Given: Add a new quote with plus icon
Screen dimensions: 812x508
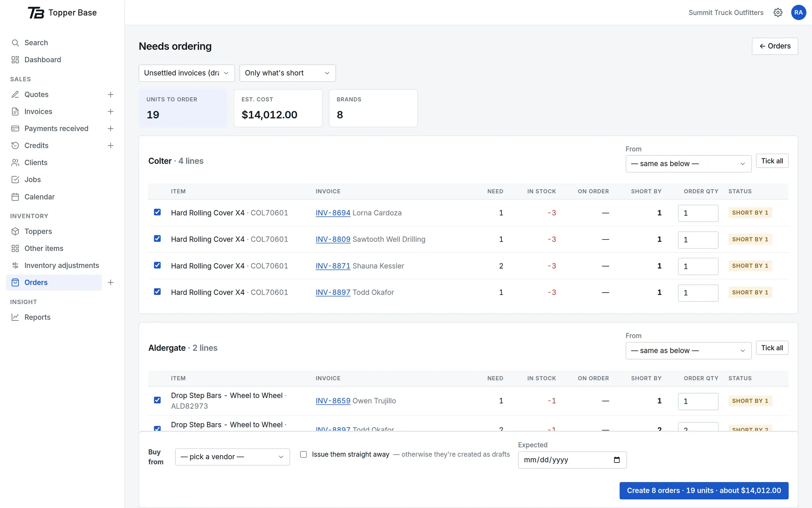Looking at the screenshot, I should 110,94.
